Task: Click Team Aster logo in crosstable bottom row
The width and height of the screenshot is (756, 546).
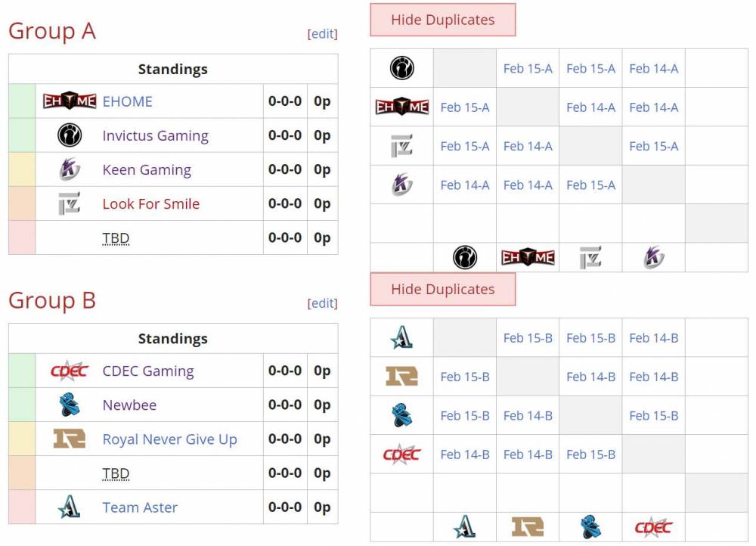Action: click(x=465, y=526)
